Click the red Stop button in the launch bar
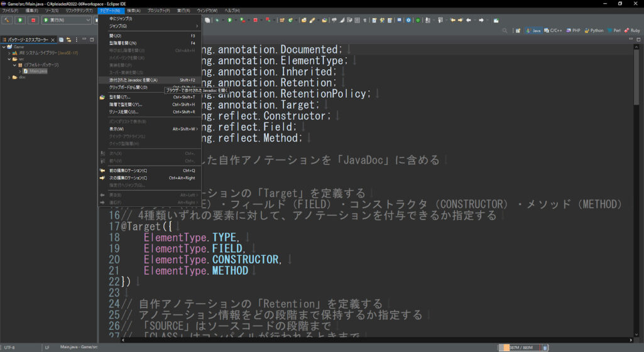This screenshot has width=644, height=352. click(x=33, y=19)
